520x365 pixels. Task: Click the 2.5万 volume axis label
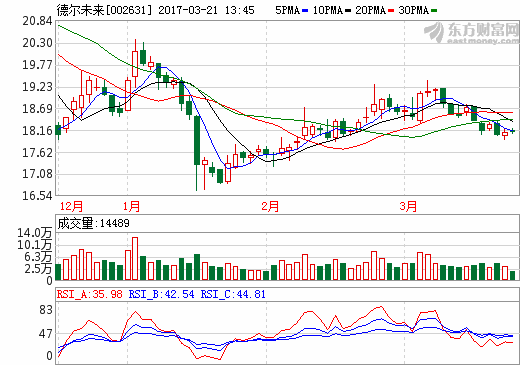point(38,269)
